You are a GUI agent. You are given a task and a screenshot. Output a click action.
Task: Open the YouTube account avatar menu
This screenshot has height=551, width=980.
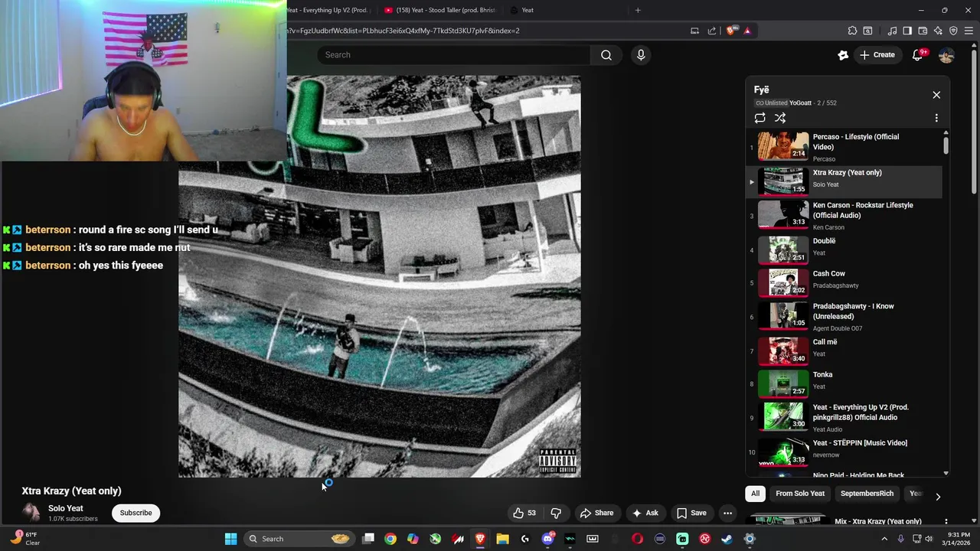tap(946, 55)
